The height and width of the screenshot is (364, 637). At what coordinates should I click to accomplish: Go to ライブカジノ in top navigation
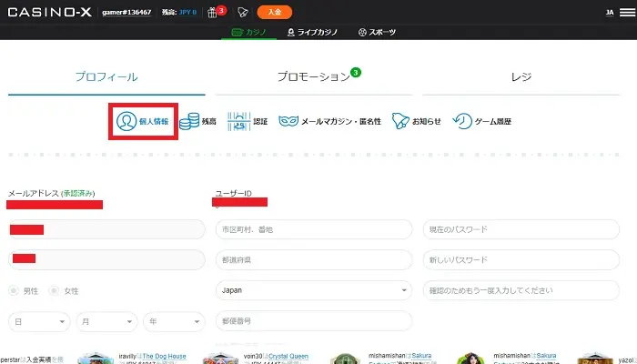pos(313,32)
